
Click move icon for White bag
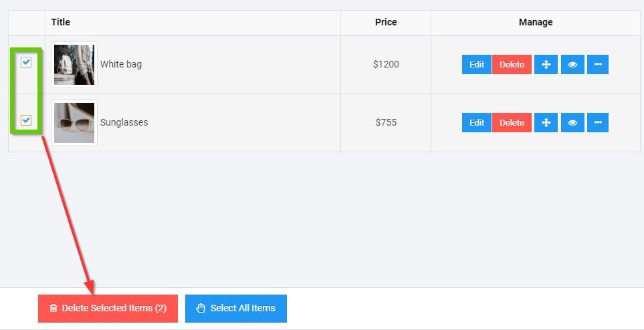click(546, 64)
